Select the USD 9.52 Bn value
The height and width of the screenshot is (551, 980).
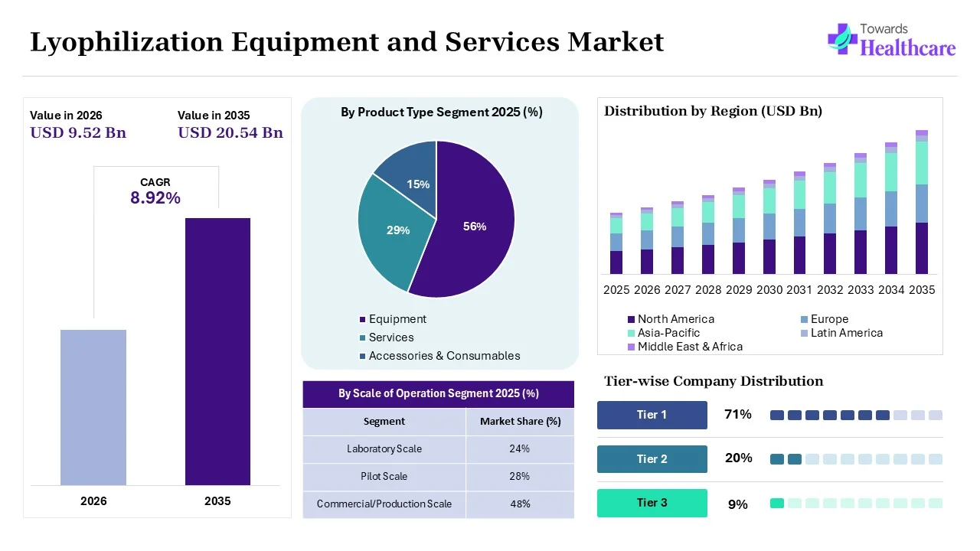point(78,132)
